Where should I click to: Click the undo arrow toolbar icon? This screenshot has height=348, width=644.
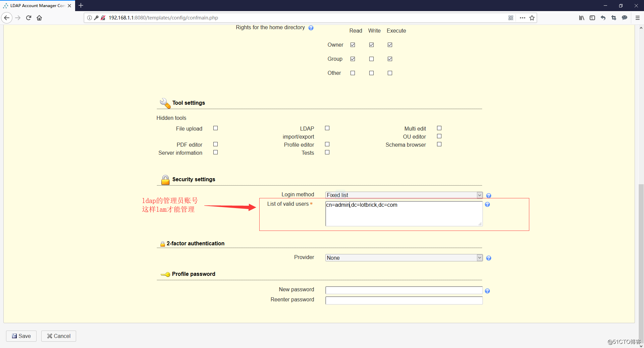point(603,18)
